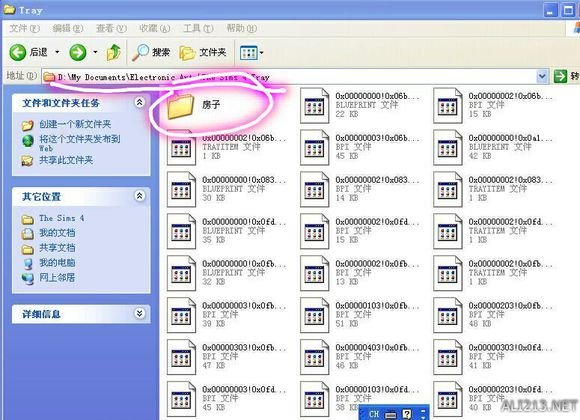
Task: Collapse the 文件和文件夹任务 panel
Action: [139, 102]
